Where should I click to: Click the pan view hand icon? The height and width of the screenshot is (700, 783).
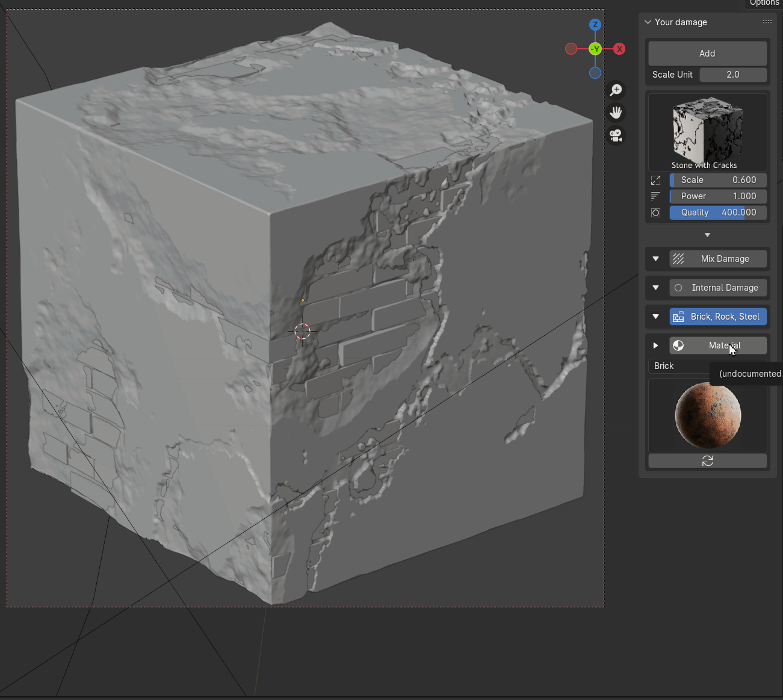pos(616,113)
